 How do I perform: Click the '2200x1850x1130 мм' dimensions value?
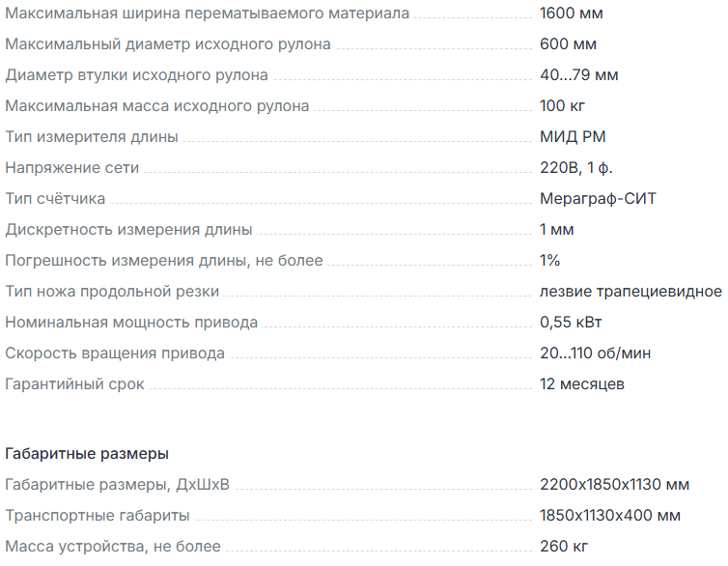615,485
